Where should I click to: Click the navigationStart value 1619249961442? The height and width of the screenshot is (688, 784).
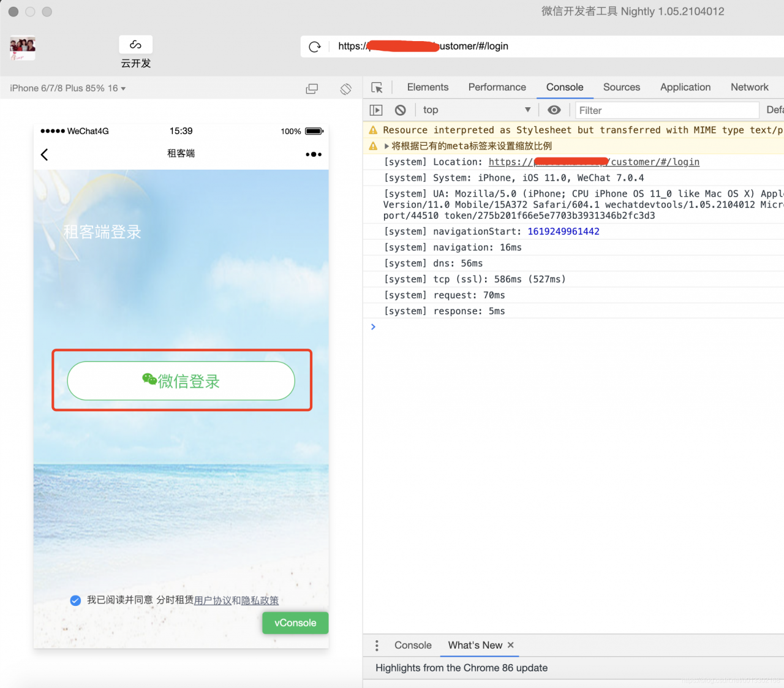[563, 232]
